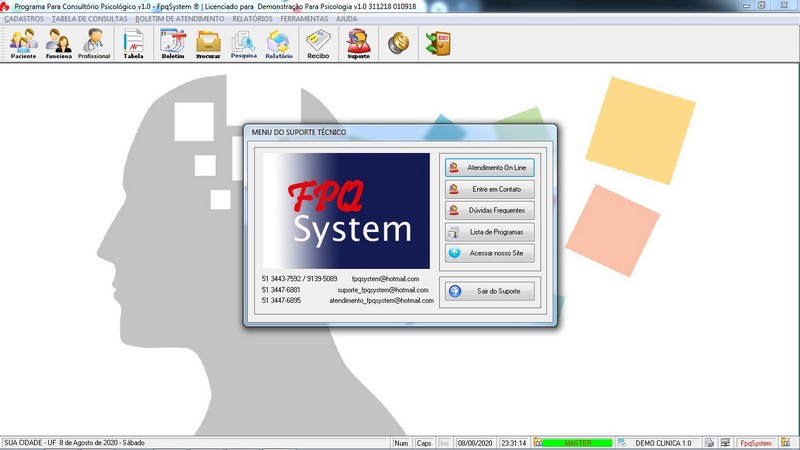800x450 pixels.
Task: Click phone number 51 3447-6895
Action: click(281, 301)
